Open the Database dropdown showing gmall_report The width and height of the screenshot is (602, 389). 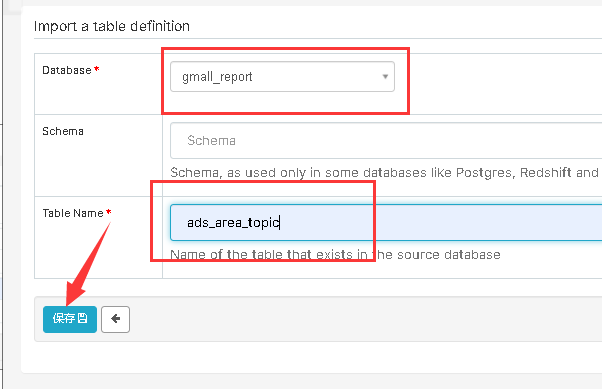pyautogui.click(x=282, y=76)
